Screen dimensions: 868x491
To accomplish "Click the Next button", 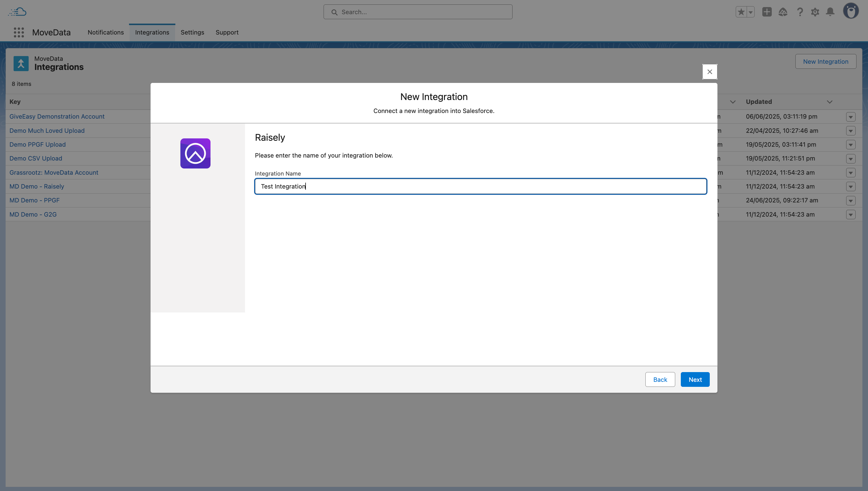I will tap(695, 379).
